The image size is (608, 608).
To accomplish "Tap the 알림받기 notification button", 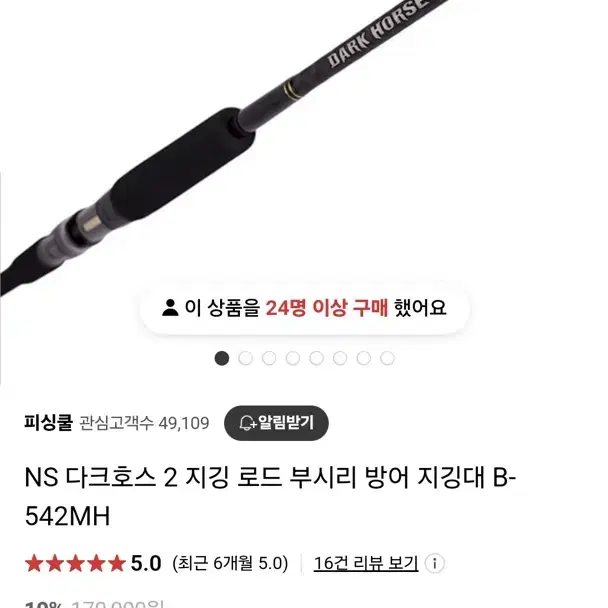I will (x=276, y=423).
